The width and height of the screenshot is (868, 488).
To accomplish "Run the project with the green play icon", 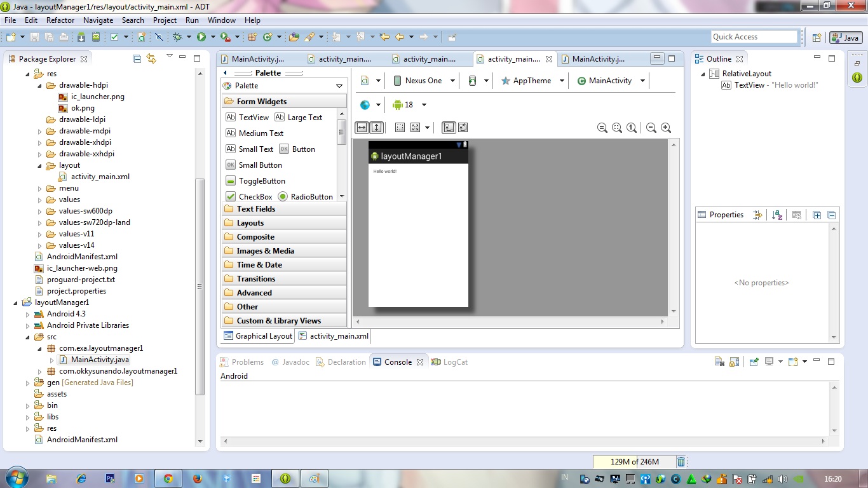I will coord(201,37).
